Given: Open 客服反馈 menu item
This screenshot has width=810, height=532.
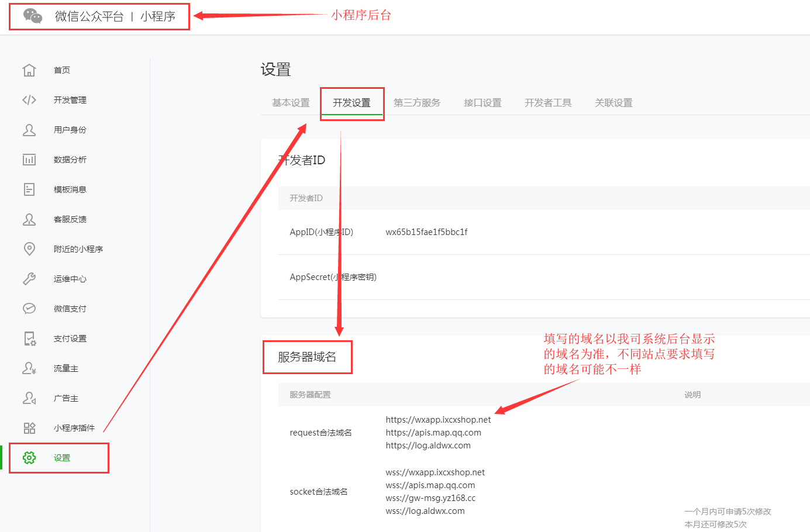Looking at the screenshot, I should click(70, 219).
